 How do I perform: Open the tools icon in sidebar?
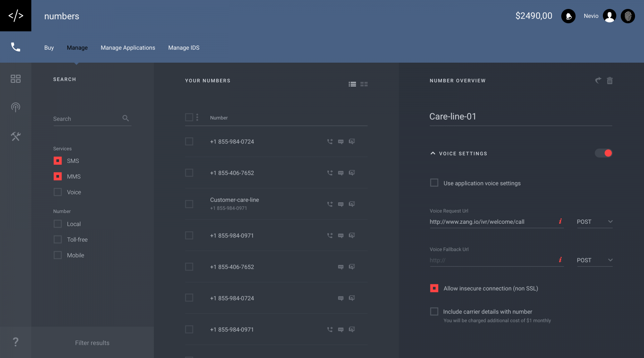point(15,136)
